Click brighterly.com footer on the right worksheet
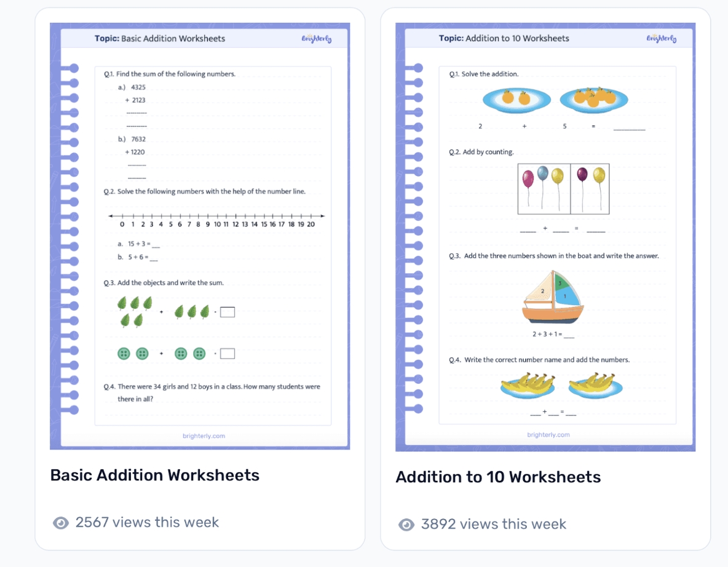This screenshot has width=728, height=567. pos(548,435)
